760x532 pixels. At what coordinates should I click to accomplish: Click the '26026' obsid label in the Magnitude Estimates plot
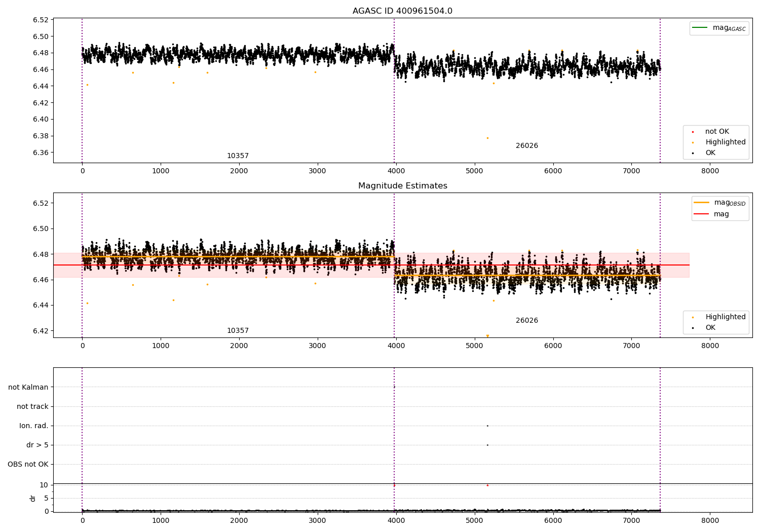coord(527,321)
